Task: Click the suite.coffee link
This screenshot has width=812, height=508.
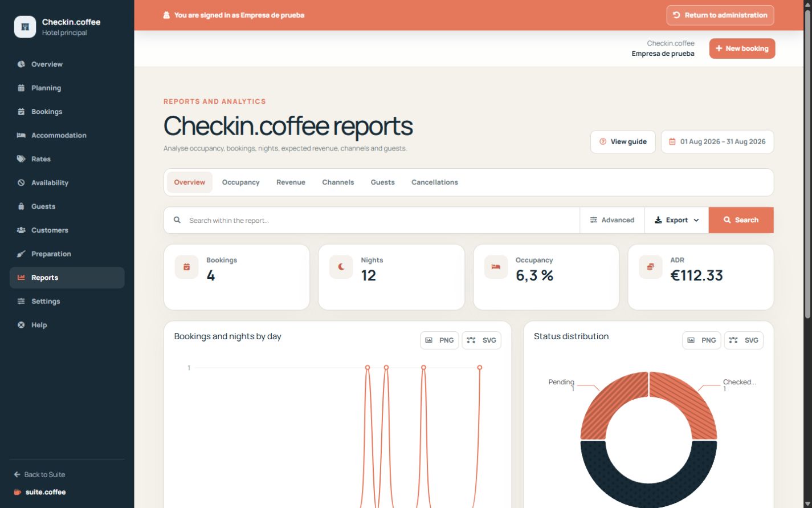Action: click(x=40, y=492)
